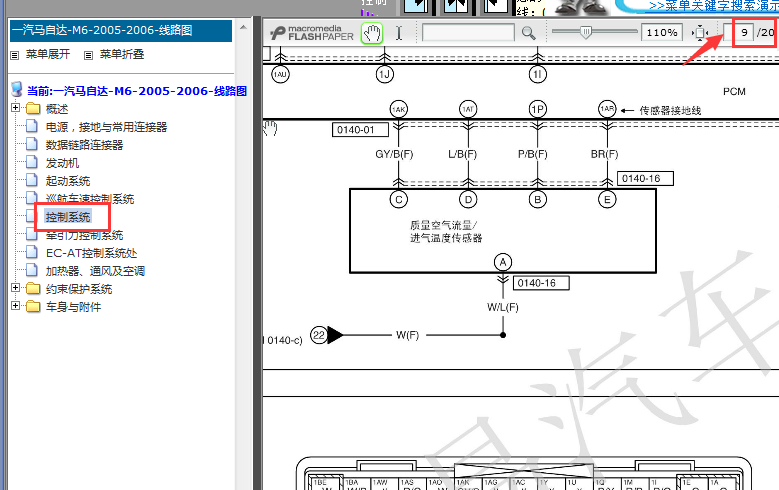Click the 菜单展开 list icon
Screen dimensions: 779x490
tap(15, 55)
